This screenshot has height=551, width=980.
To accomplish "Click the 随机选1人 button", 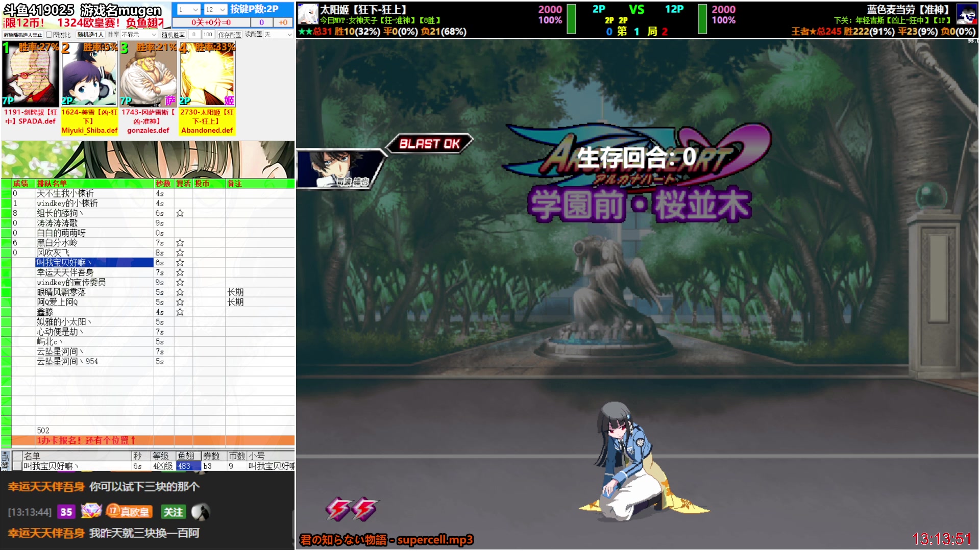I will pyautogui.click(x=90, y=35).
